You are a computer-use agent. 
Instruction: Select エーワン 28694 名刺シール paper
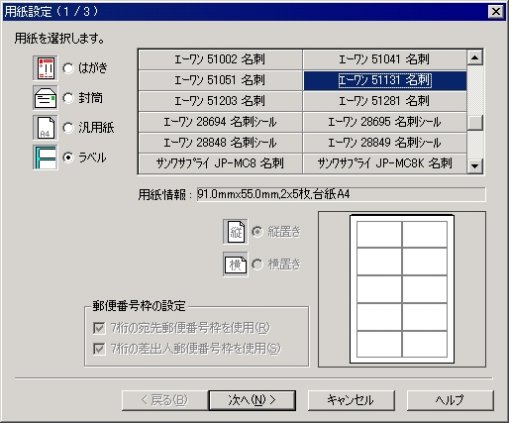(220, 122)
